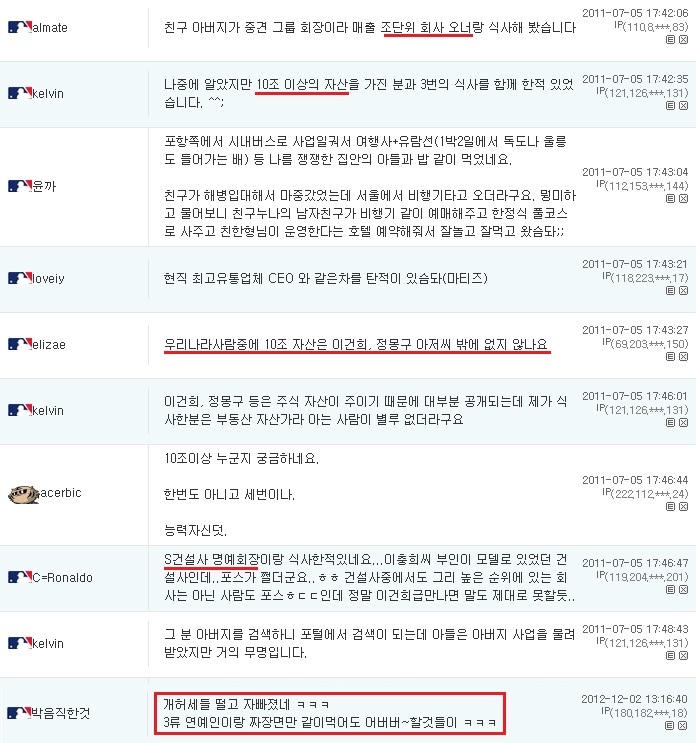Click the IP address on elizae's comment
This screenshot has width=696, height=743.
click(645, 344)
